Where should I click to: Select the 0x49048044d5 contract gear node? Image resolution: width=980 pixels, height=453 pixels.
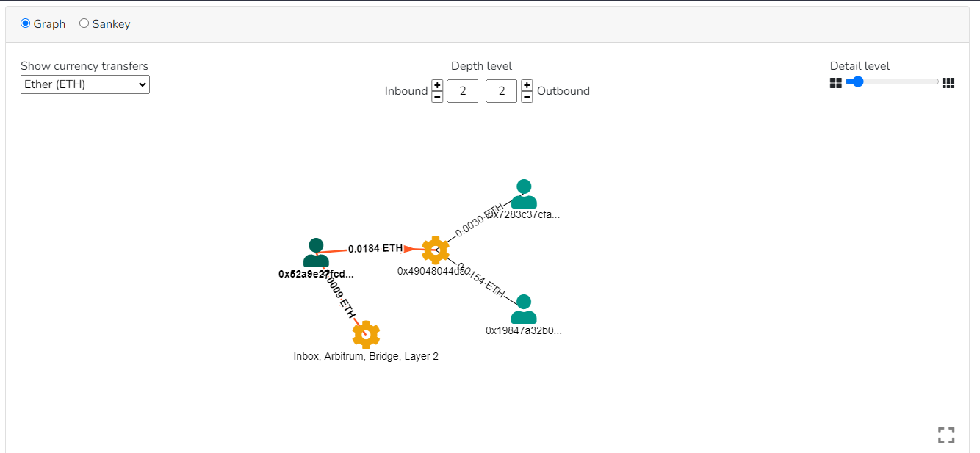436,250
